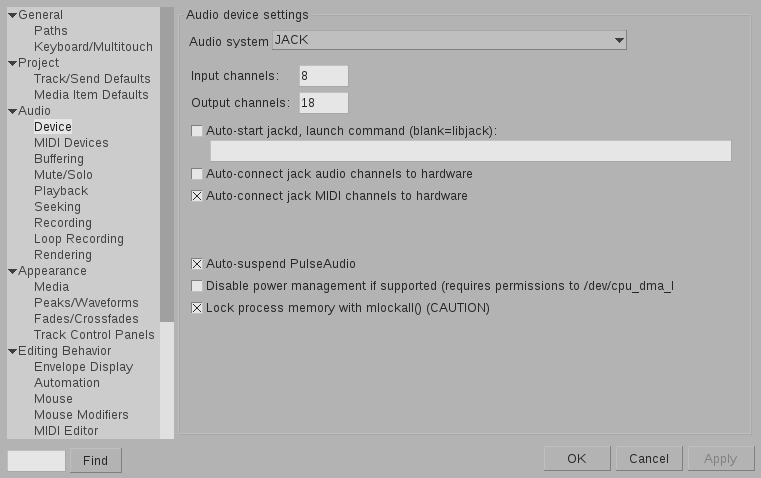The height and width of the screenshot is (478, 761).
Task: Collapse the Editing Behavior section
Action: pyautogui.click(x=12, y=351)
